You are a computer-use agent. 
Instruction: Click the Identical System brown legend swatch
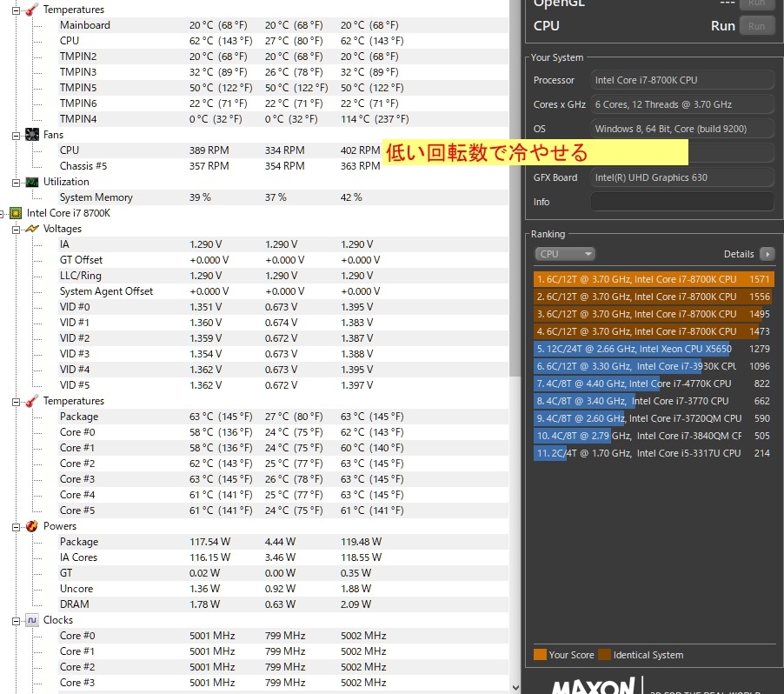click(604, 655)
